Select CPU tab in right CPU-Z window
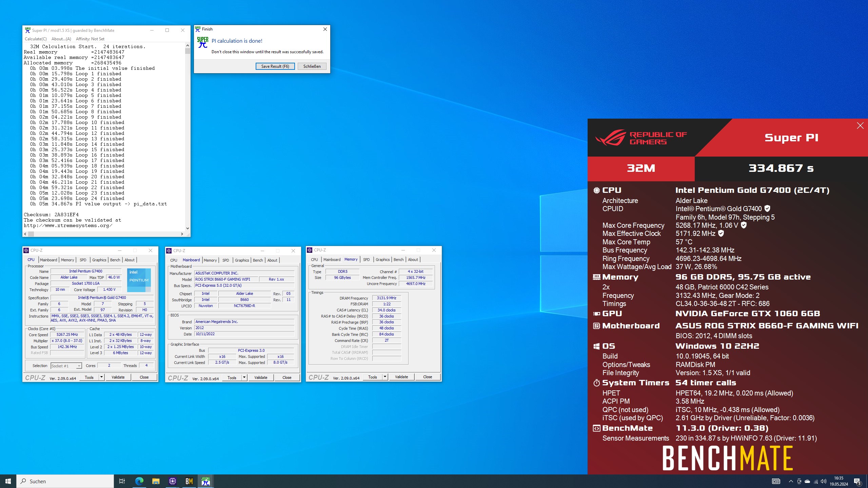The image size is (868, 488). pos(314,260)
